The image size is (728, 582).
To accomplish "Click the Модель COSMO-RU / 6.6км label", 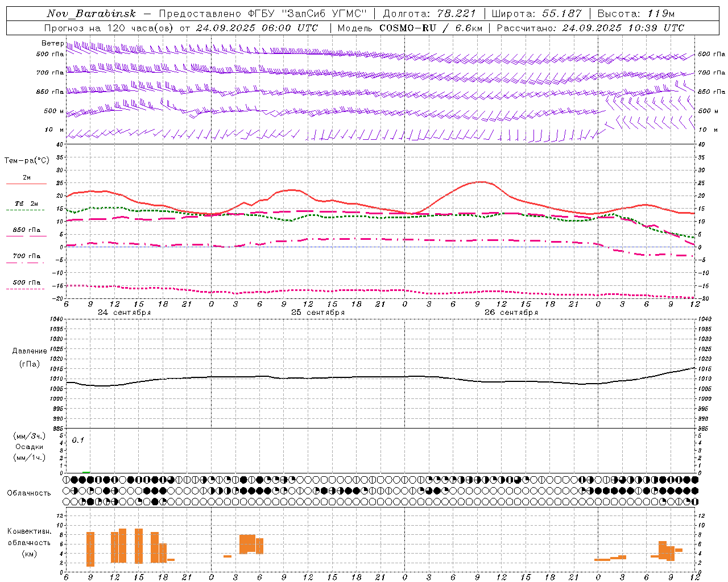I will click(410, 28).
